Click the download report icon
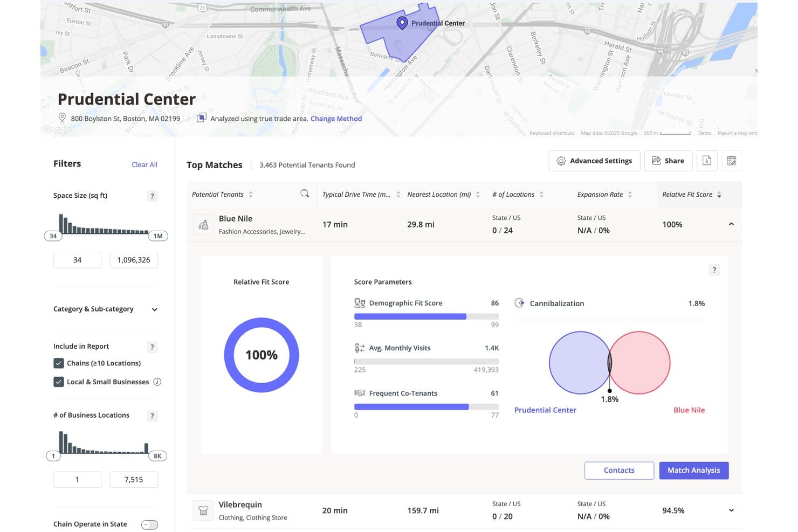Viewport: 798px width, 532px height. [707, 161]
